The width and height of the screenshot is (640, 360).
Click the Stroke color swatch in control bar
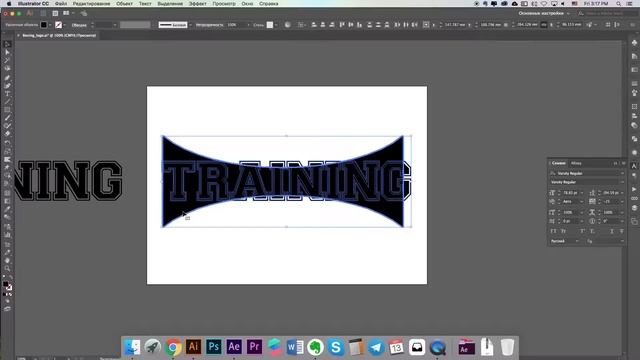coord(58,25)
